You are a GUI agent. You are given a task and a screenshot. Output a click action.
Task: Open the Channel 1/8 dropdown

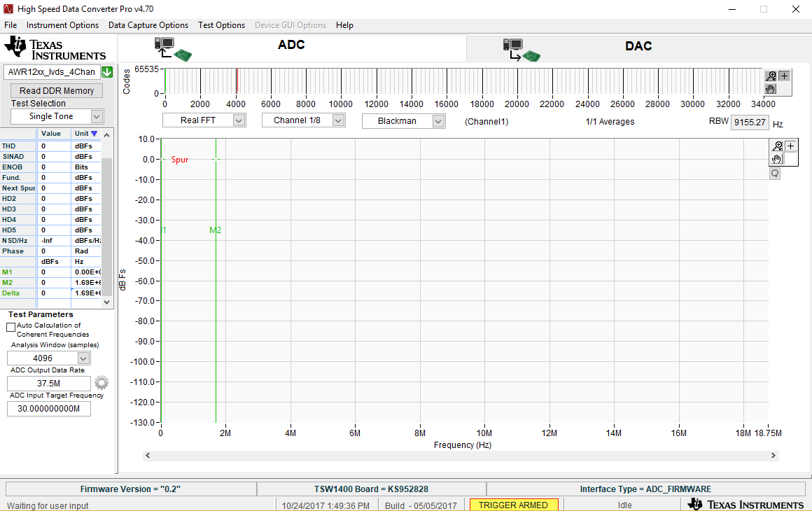pos(304,120)
